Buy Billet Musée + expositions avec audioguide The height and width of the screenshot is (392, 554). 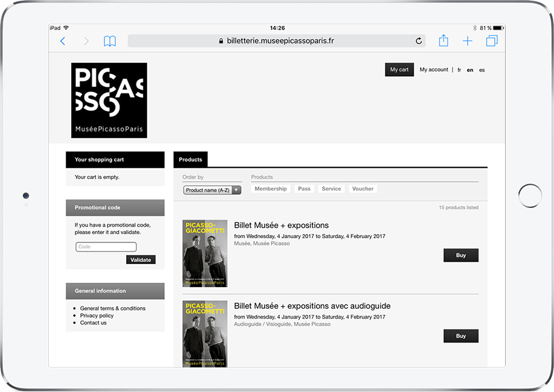coord(460,336)
